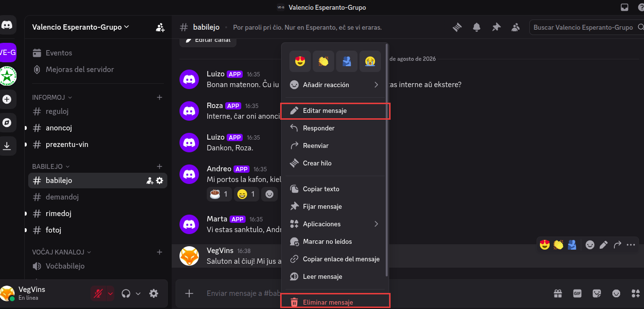Screen dimensions: 644x309
Task: Open babilejo channel settings gear
Action: (160, 181)
